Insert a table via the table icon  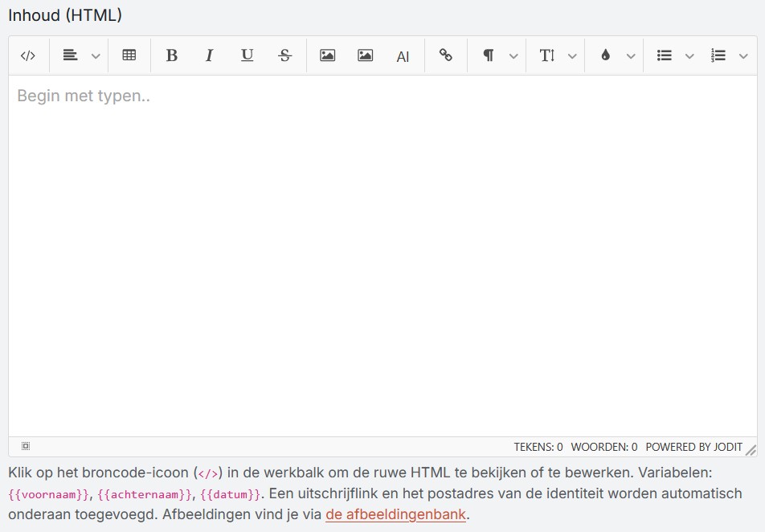tap(129, 55)
